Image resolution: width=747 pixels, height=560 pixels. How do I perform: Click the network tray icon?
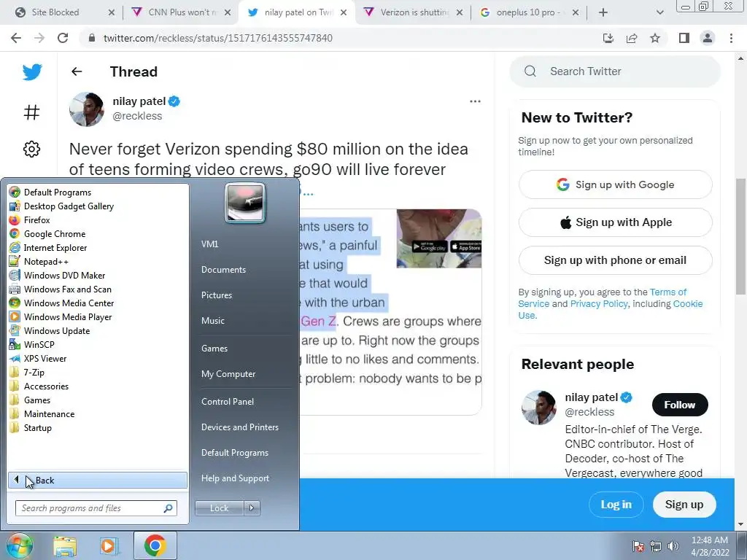click(656, 546)
